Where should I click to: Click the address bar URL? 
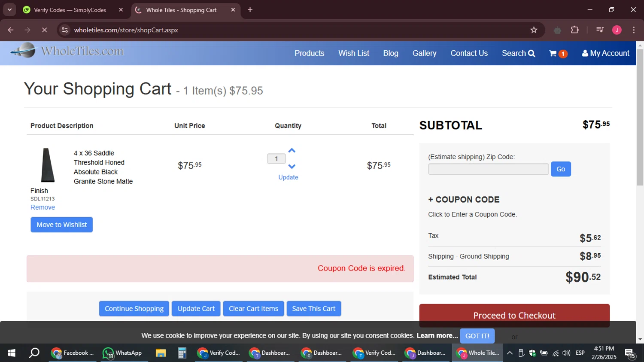pyautogui.click(x=126, y=30)
